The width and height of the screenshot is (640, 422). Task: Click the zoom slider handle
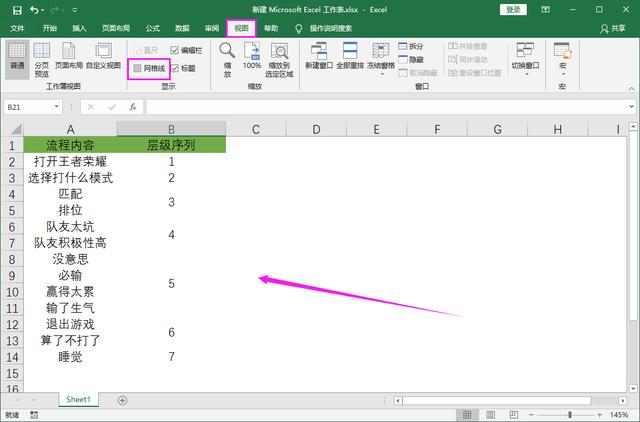(x=570, y=415)
